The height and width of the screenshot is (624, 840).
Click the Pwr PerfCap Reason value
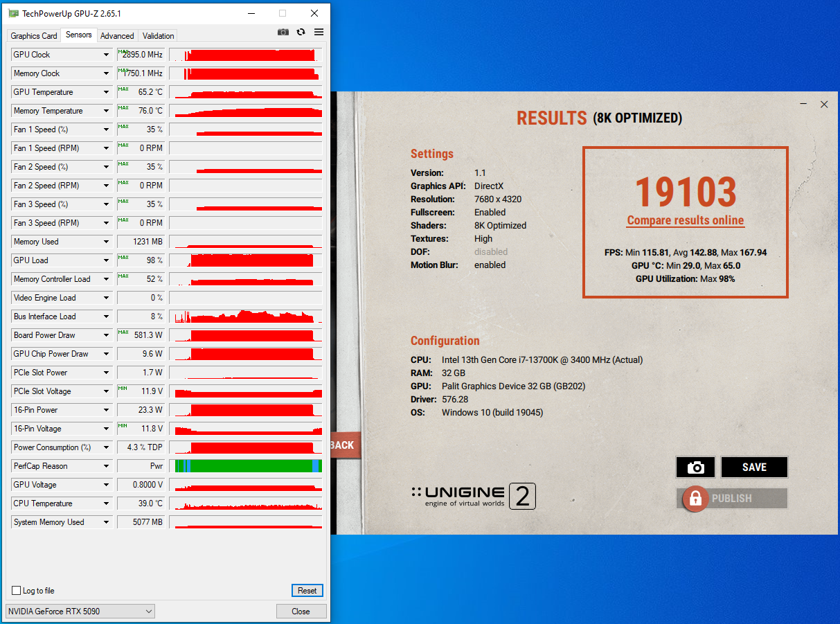click(x=157, y=466)
